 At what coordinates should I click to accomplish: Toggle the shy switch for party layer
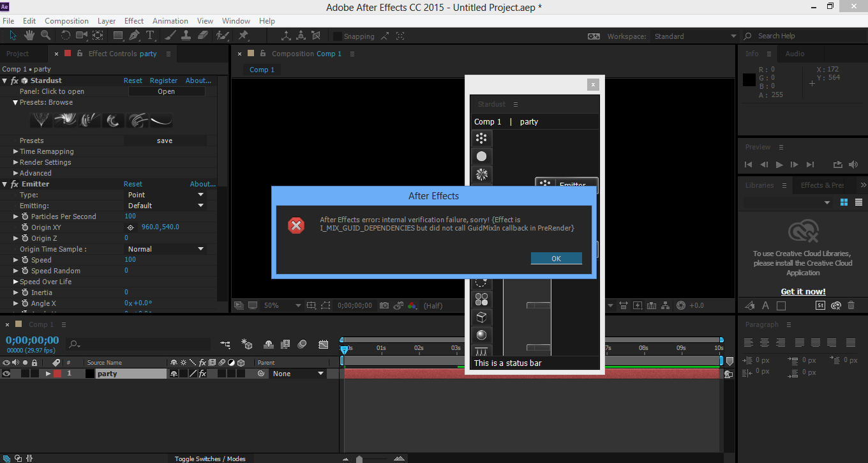173,374
